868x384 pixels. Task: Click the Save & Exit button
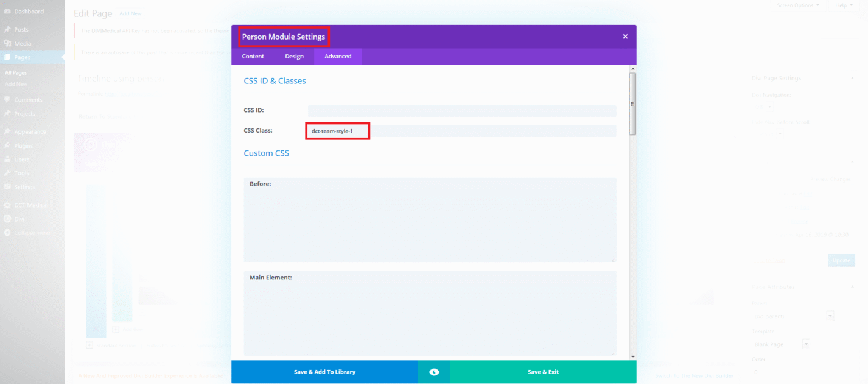[543, 371]
